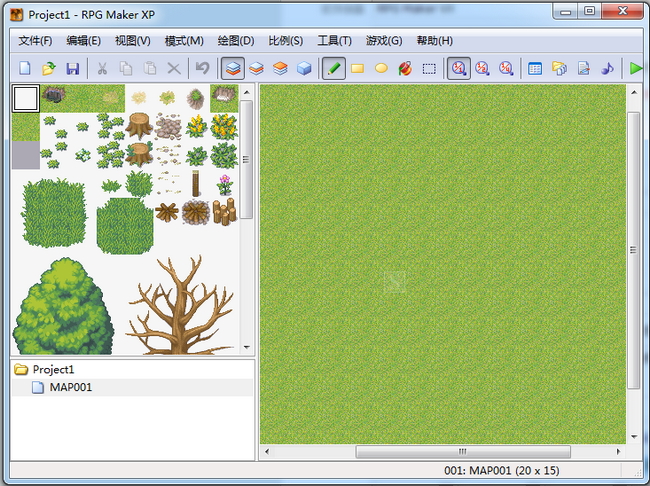The width and height of the screenshot is (650, 486).
Task: Open a project with the folder icon
Action: pos(48,69)
